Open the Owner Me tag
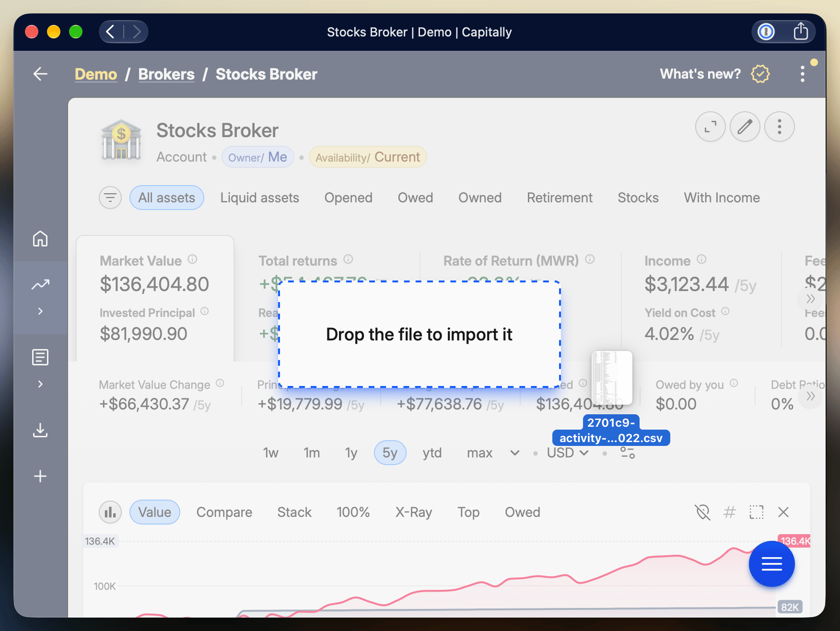Screen dimensions: 840x631 (257, 157)
